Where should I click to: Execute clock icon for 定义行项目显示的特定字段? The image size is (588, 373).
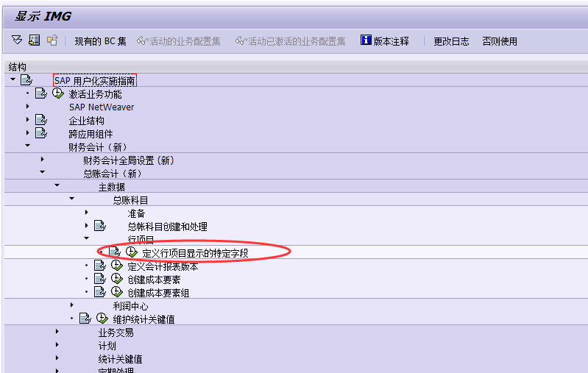pos(132,252)
